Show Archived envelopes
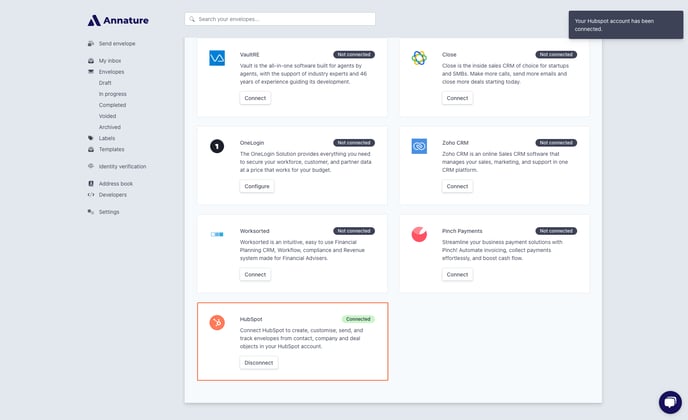This screenshot has width=688, height=420. [110, 127]
